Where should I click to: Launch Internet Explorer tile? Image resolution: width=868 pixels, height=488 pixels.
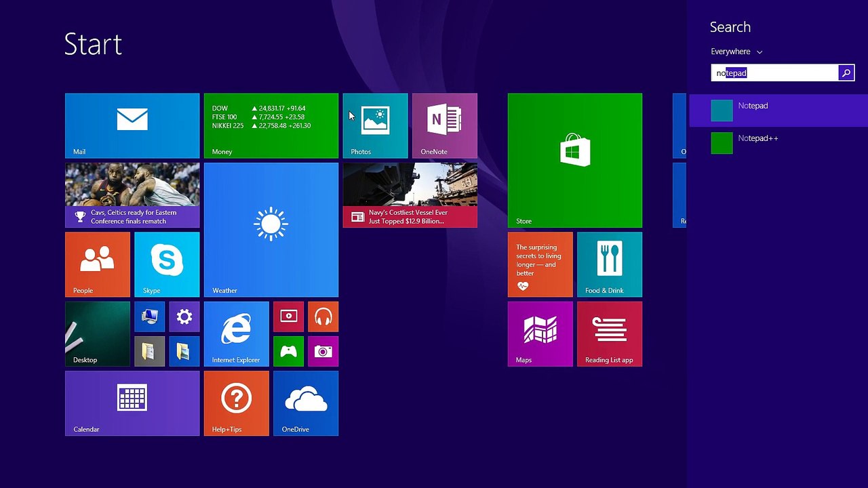(x=237, y=334)
